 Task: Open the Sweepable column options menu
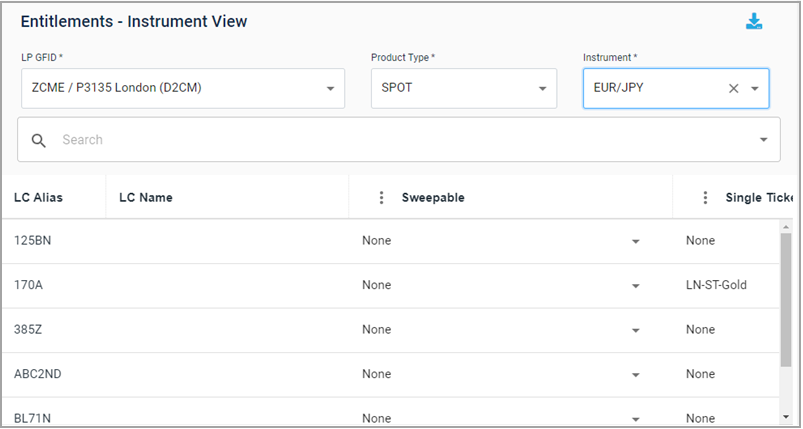(x=381, y=198)
